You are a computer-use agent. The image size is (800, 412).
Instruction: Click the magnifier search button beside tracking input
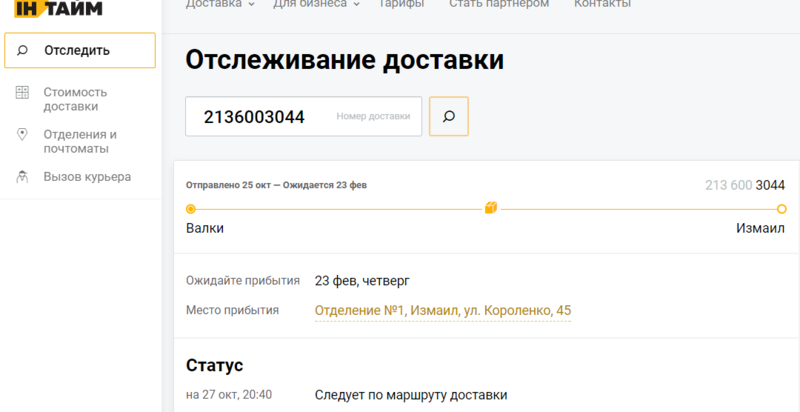(x=448, y=116)
